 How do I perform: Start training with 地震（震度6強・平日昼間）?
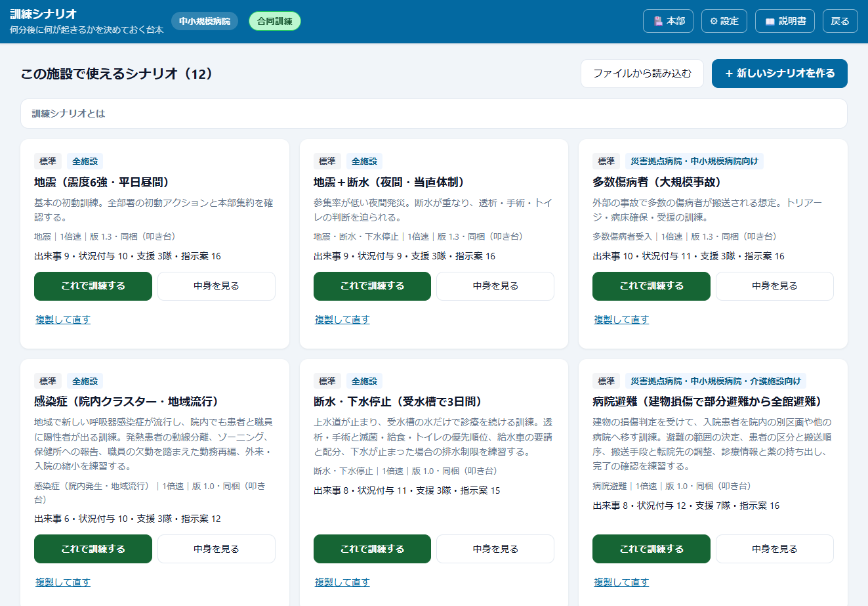93,286
